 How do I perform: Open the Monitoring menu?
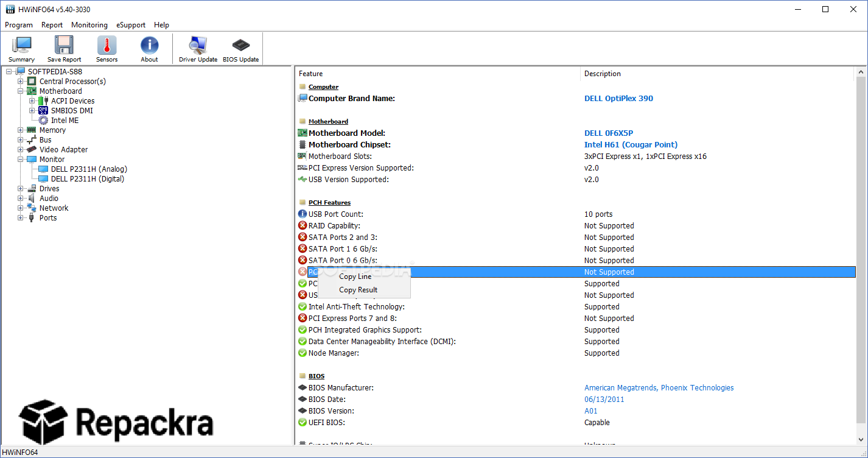pos(89,25)
